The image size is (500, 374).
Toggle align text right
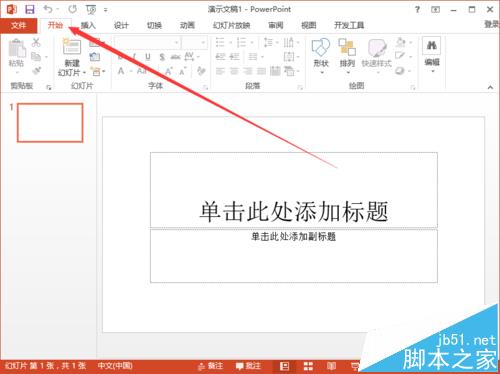(248, 71)
